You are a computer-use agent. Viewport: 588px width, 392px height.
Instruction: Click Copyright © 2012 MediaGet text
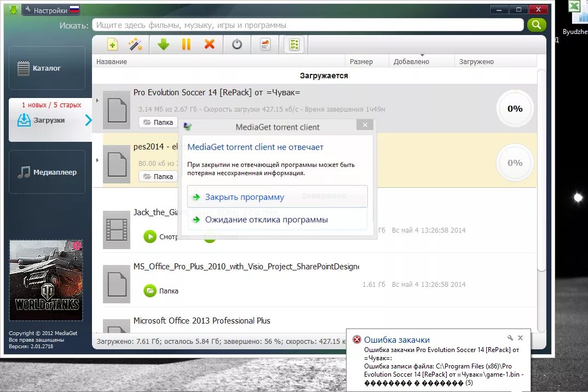tap(43, 333)
